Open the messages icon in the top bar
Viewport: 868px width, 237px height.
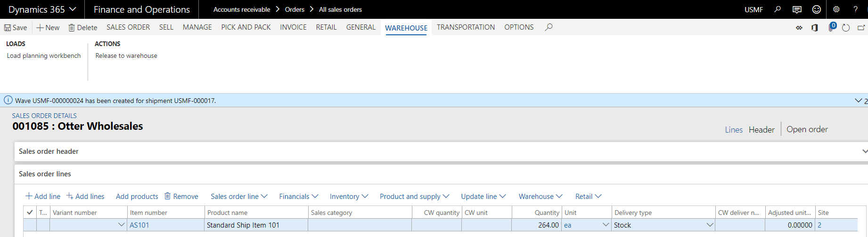click(x=797, y=9)
